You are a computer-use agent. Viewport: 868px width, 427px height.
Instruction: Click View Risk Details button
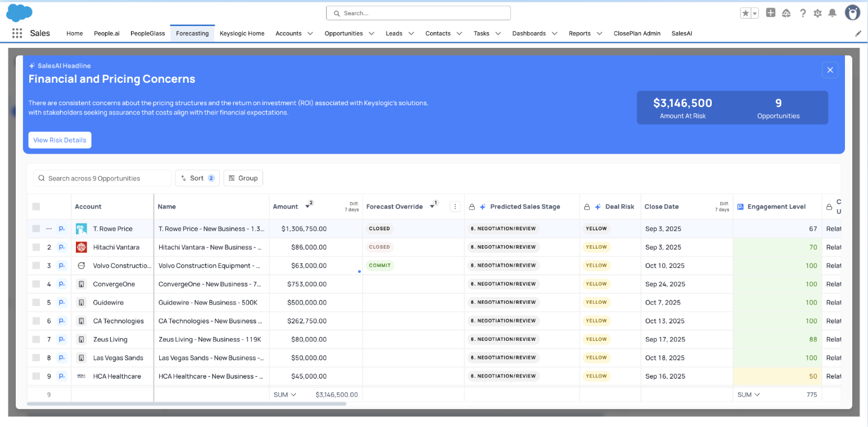60,140
